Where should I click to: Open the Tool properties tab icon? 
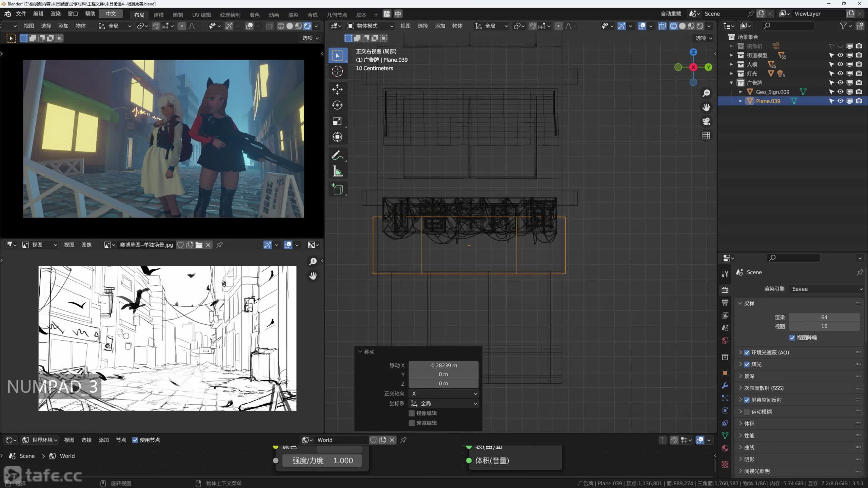click(725, 274)
